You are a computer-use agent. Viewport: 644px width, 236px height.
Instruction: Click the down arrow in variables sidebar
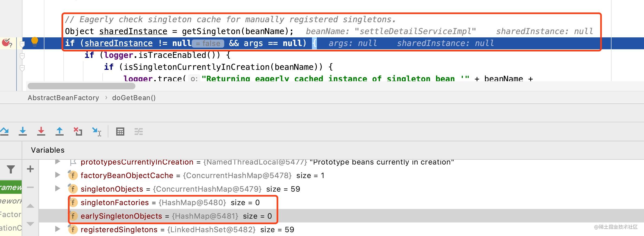click(x=30, y=224)
